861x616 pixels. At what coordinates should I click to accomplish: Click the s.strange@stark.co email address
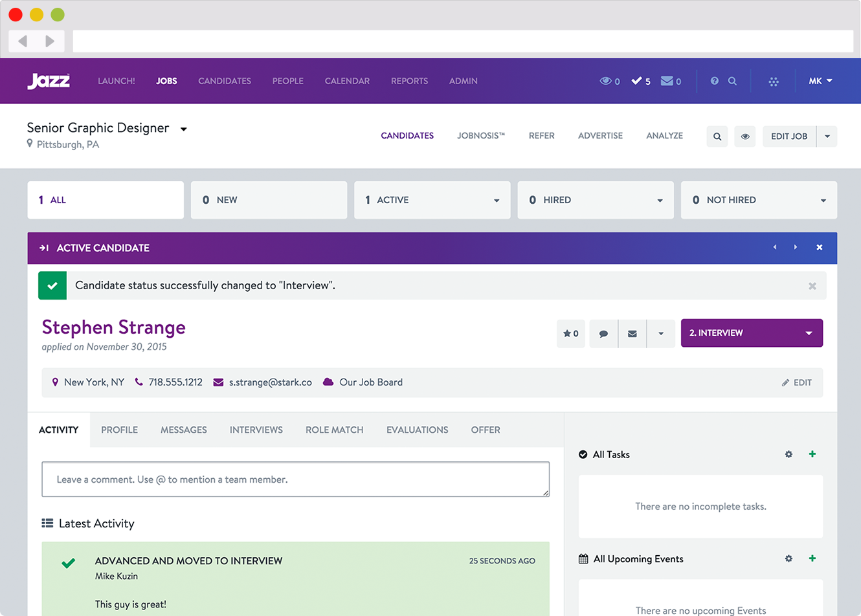tap(271, 382)
